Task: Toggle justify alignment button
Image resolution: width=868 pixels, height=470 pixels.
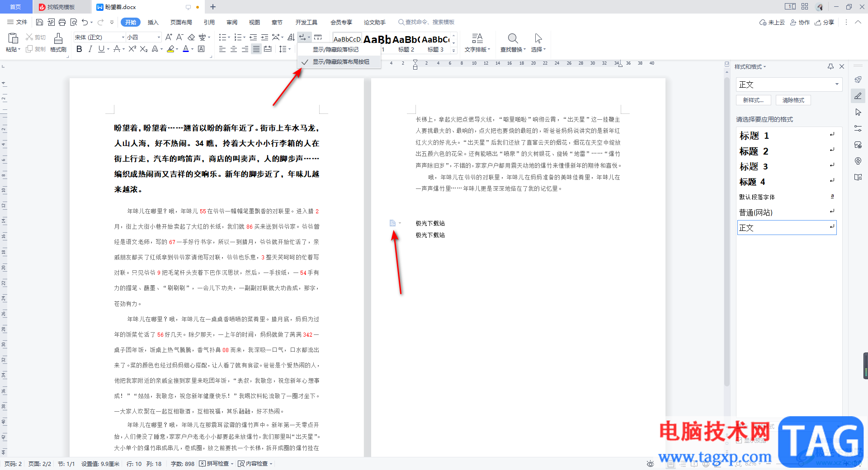Action: point(256,49)
